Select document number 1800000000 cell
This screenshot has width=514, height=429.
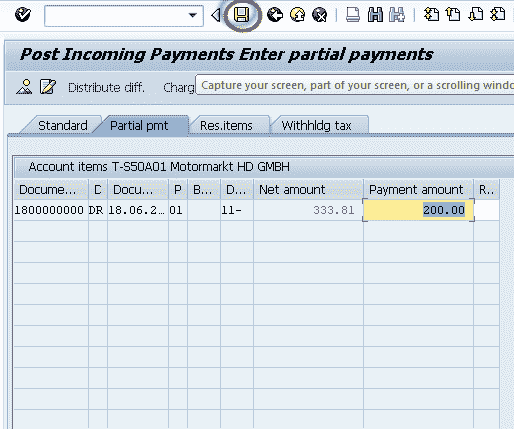pos(51,210)
